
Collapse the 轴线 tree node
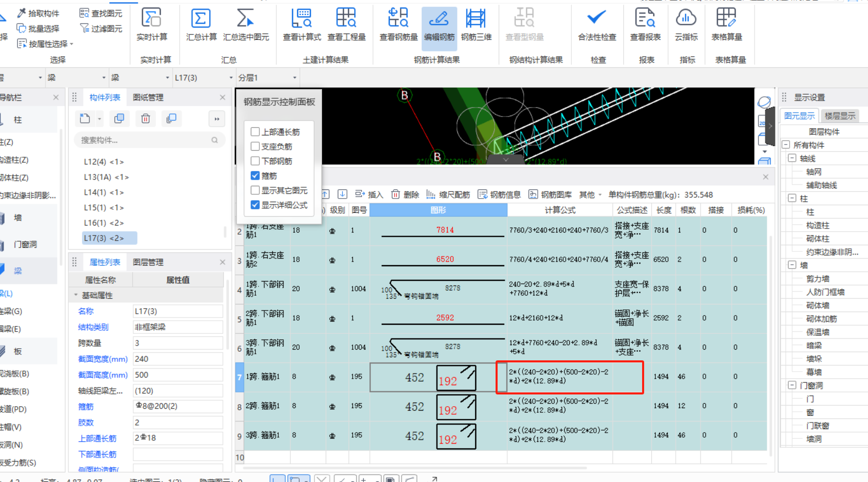(792, 158)
